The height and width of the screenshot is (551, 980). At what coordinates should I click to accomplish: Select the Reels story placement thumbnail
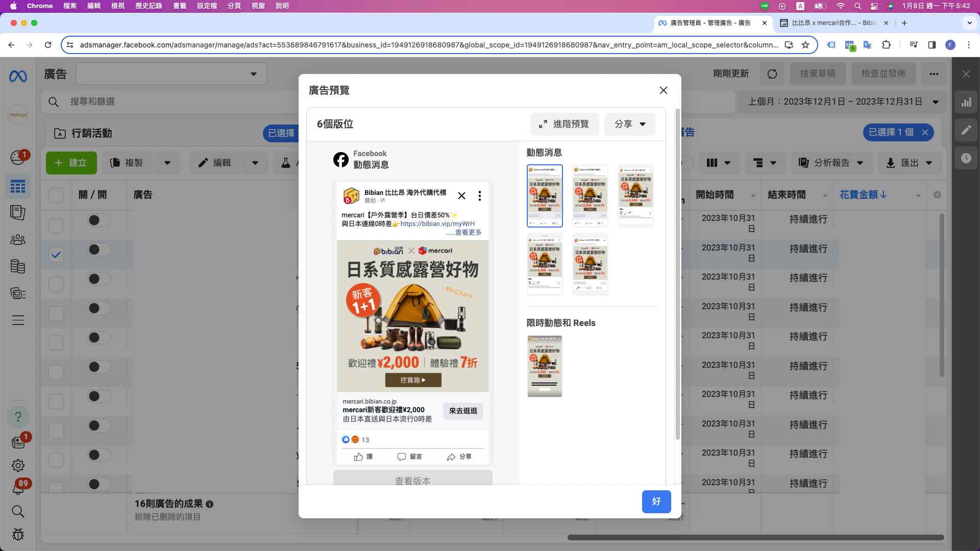click(545, 366)
